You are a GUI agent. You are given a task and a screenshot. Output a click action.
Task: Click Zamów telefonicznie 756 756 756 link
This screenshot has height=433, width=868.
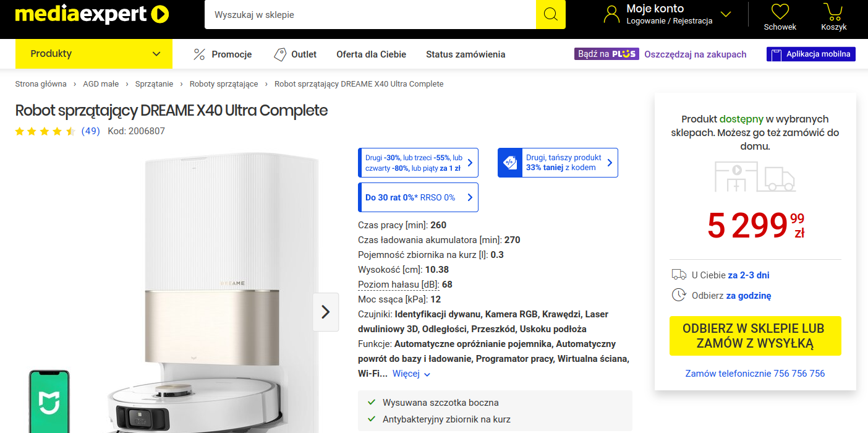coord(755,374)
